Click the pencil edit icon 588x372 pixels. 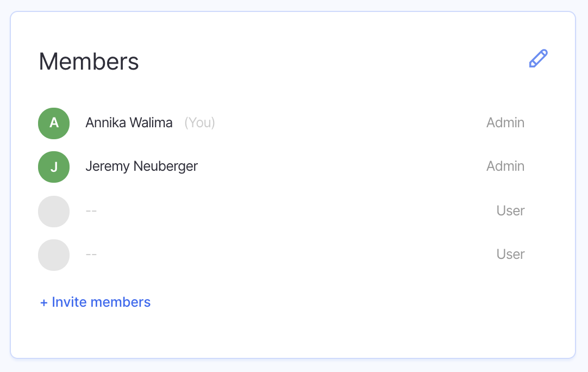coord(538,59)
